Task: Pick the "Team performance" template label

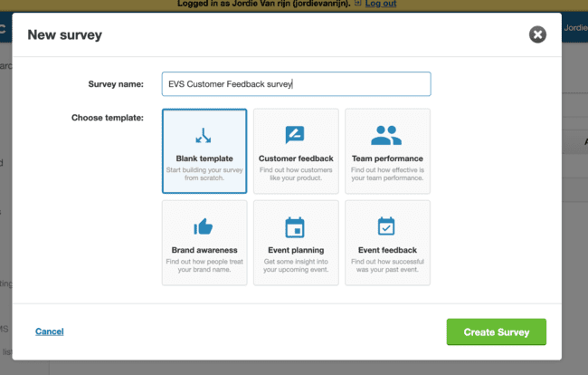Action: 387,159
